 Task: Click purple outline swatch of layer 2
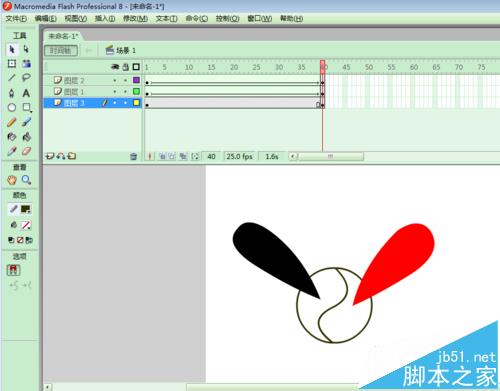click(x=136, y=80)
